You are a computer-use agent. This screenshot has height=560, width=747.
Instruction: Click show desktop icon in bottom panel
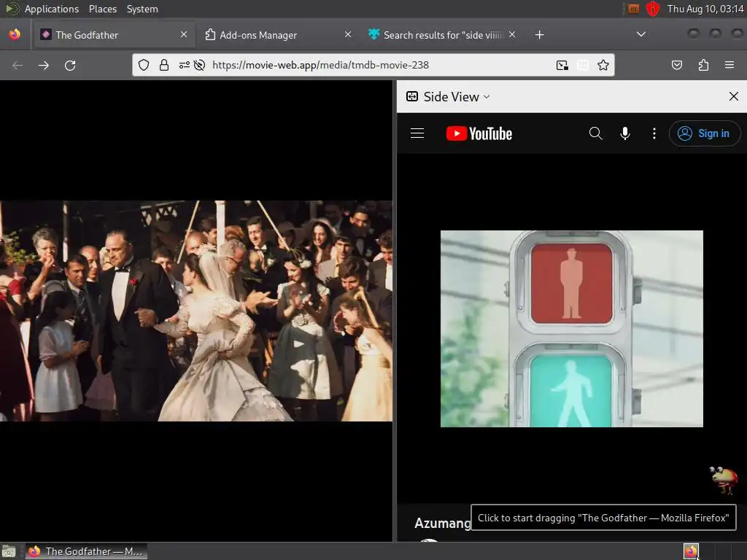(x=9, y=551)
